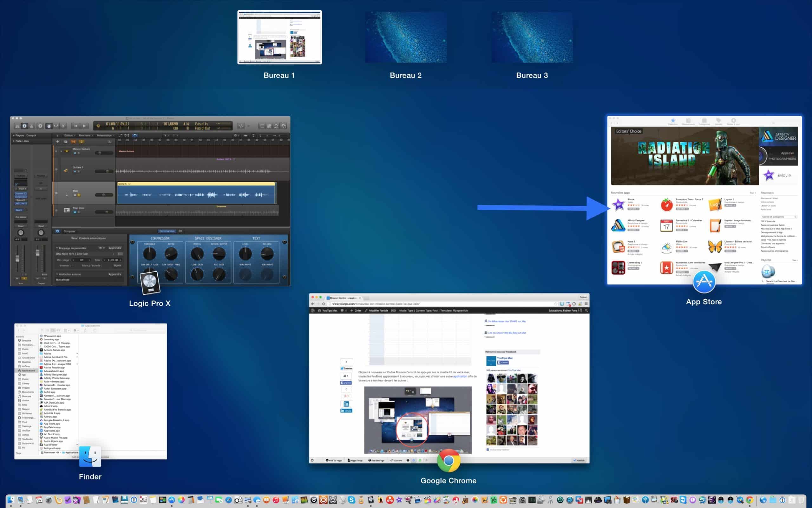This screenshot has width=812, height=508.
Task: Click the rewind button in Logic Pro X
Action: pos(75,126)
